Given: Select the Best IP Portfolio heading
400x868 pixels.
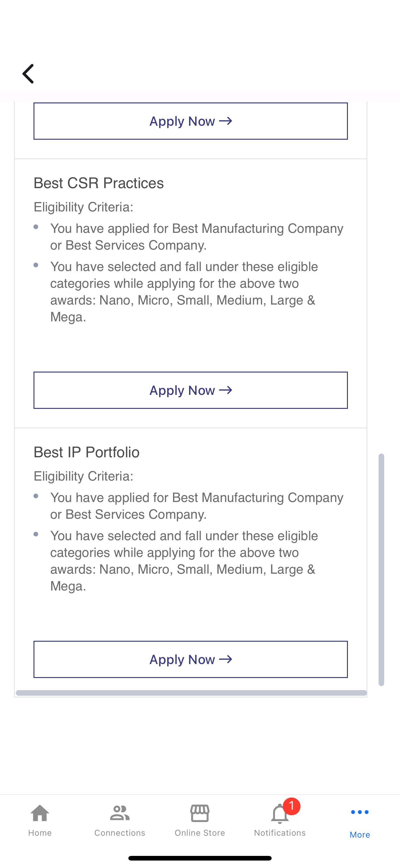Looking at the screenshot, I should (x=87, y=452).
